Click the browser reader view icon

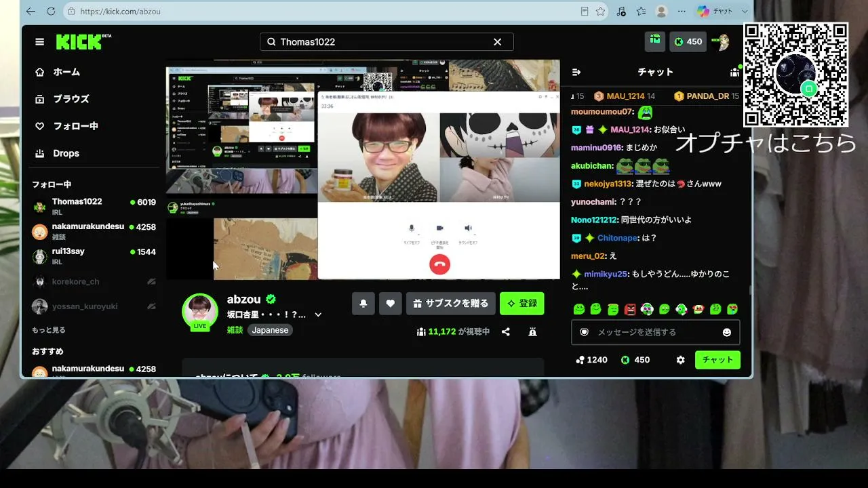(585, 12)
